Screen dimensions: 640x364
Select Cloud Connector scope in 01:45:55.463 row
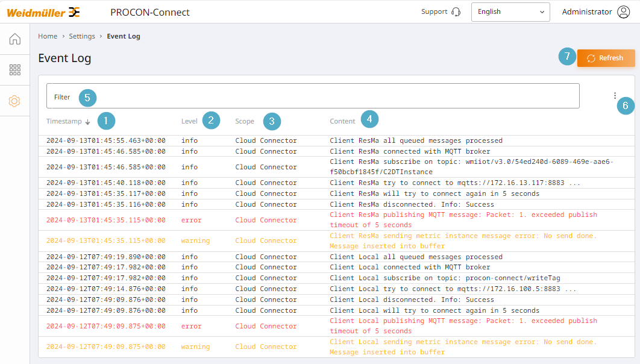(x=266, y=140)
